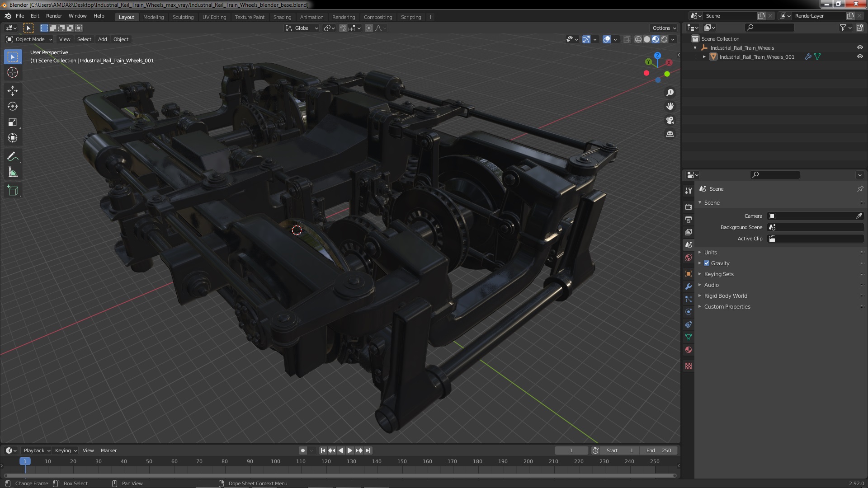The width and height of the screenshot is (868, 488).
Task: Expand the Custom Properties panel
Action: [727, 306]
